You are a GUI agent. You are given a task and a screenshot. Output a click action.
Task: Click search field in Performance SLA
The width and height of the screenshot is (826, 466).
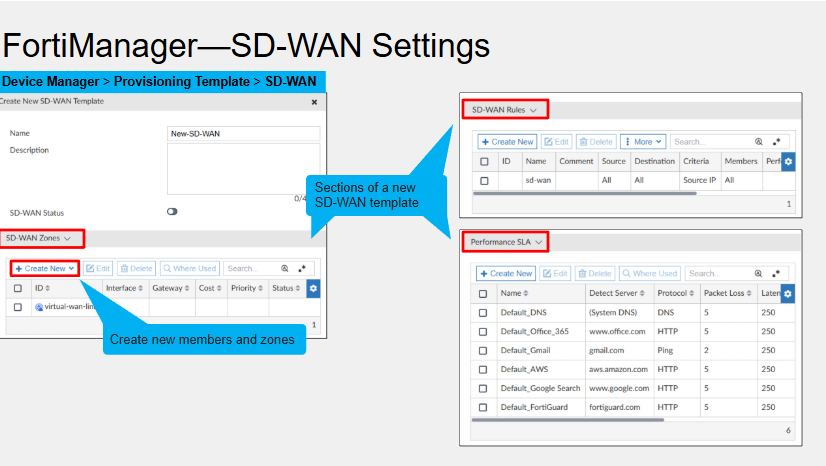coord(717,274)
